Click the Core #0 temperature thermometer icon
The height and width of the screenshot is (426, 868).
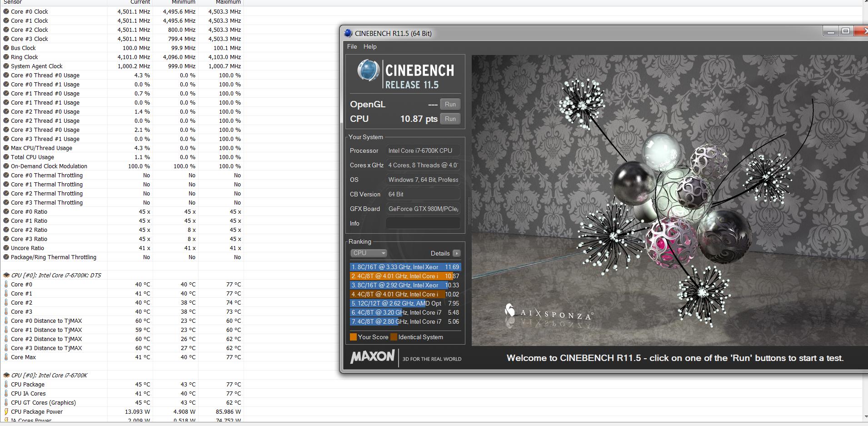[x=6, y=284]
